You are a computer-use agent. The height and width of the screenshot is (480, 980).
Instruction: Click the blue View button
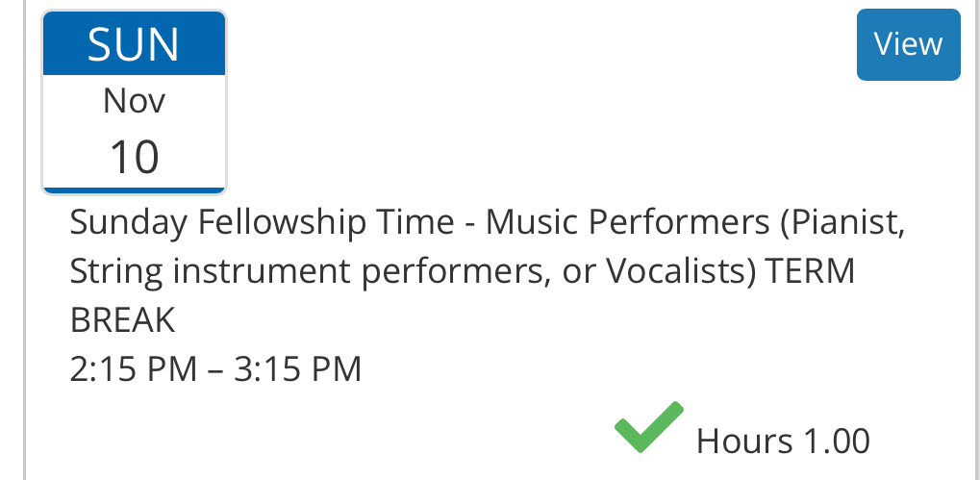908,44
